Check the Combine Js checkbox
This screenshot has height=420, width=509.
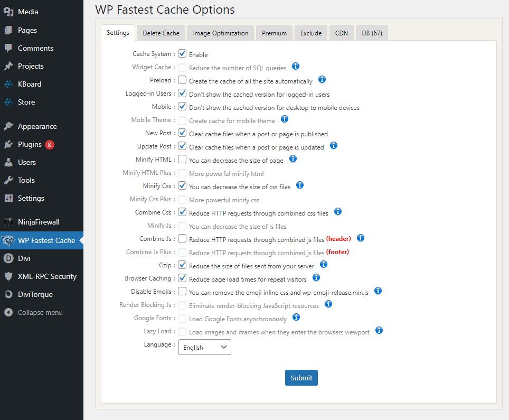pos(182,238)
